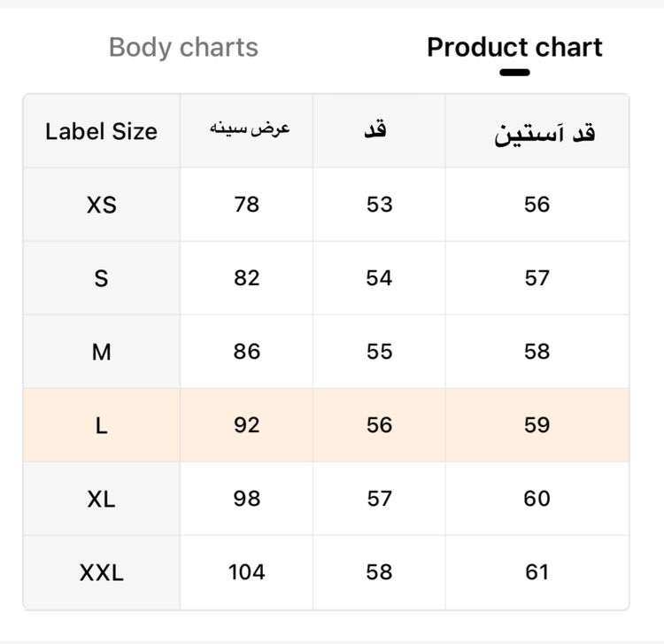This screenshot has height=644, width=664.
Task: Select the S size row label
Action: coord(101,278)
